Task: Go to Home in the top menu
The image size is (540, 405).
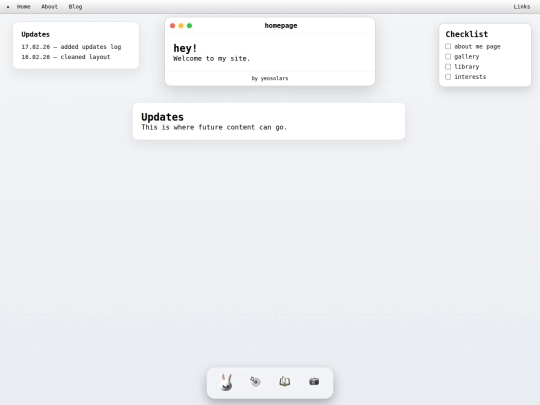Action: pos(23,7)
